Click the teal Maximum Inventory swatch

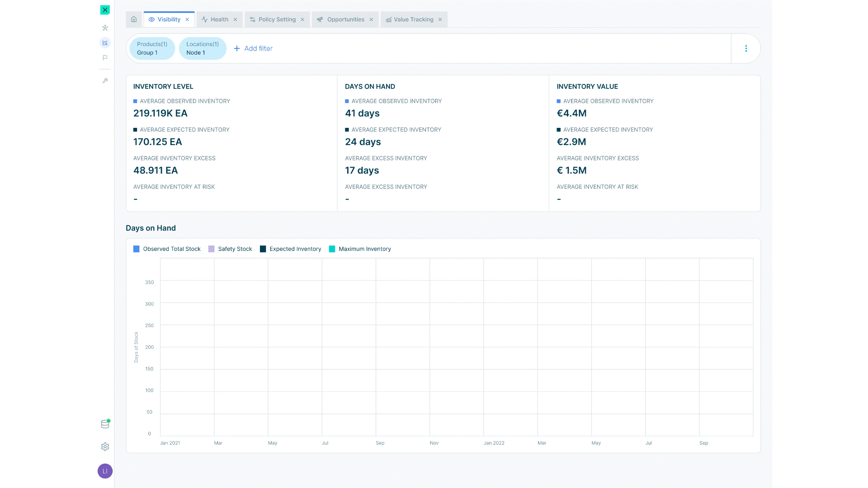pos(332,249)
